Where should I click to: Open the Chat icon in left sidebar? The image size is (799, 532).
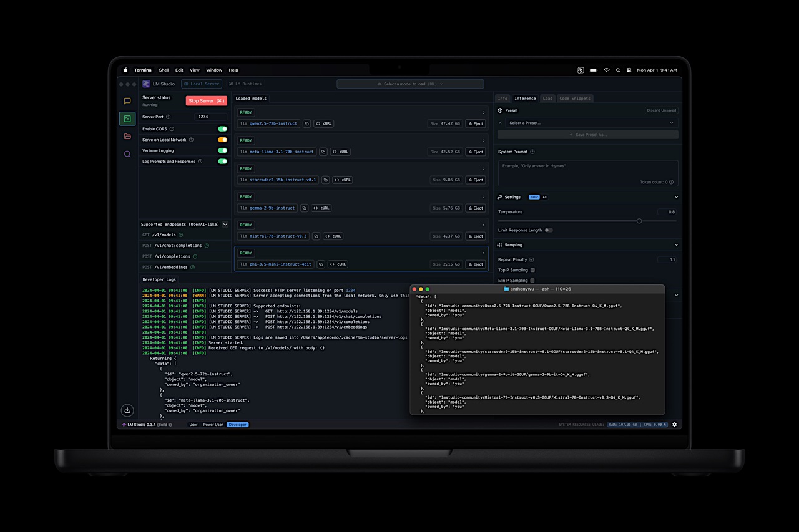127,101
